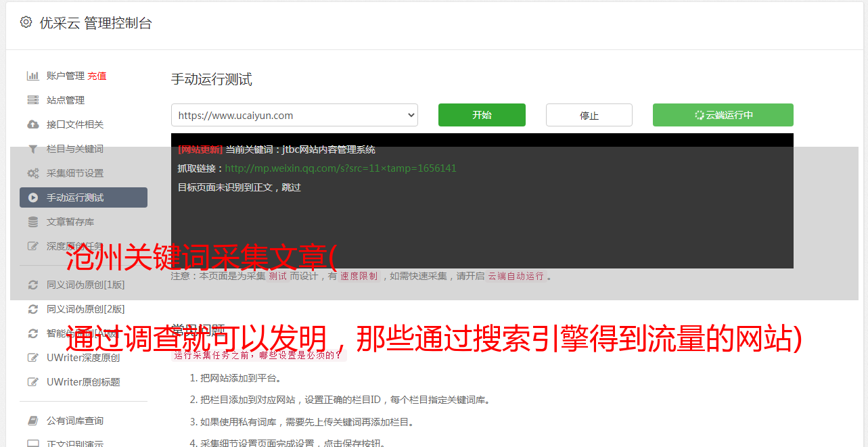The width and height of the screenshot is (868, 447).
Task: Click the bar chart icon for 账户管理
Action: pyautogui.click(x=32, y=76)
